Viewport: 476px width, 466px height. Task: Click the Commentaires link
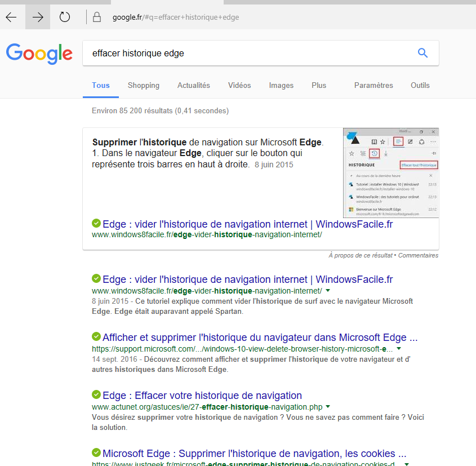click(x=418, y=255)
